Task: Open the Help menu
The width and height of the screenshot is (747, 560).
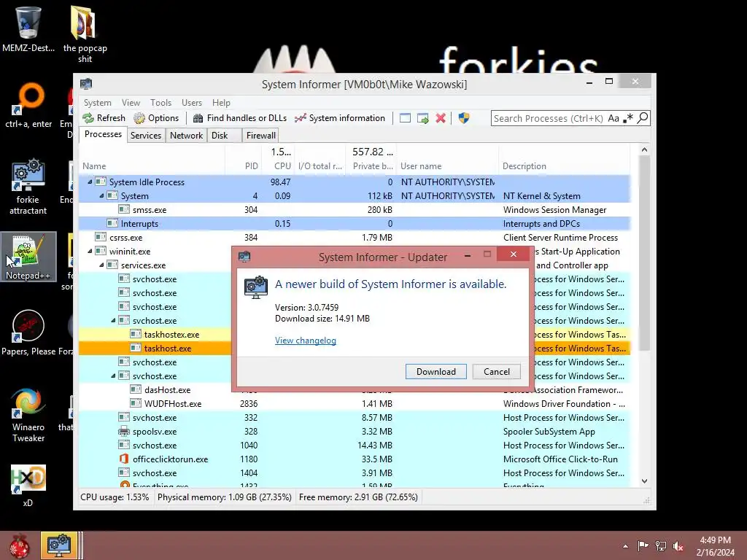Action: pos(221,103)
